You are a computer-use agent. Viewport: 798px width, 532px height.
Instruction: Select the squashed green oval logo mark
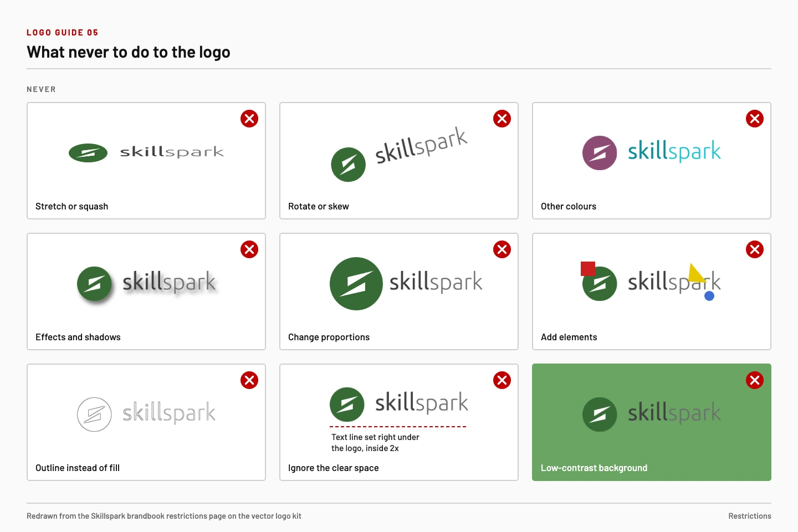[x=88, y=153]
